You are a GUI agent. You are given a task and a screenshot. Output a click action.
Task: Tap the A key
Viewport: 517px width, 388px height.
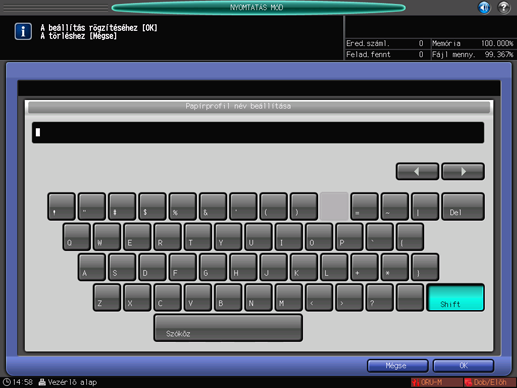[x=92, y=267]
